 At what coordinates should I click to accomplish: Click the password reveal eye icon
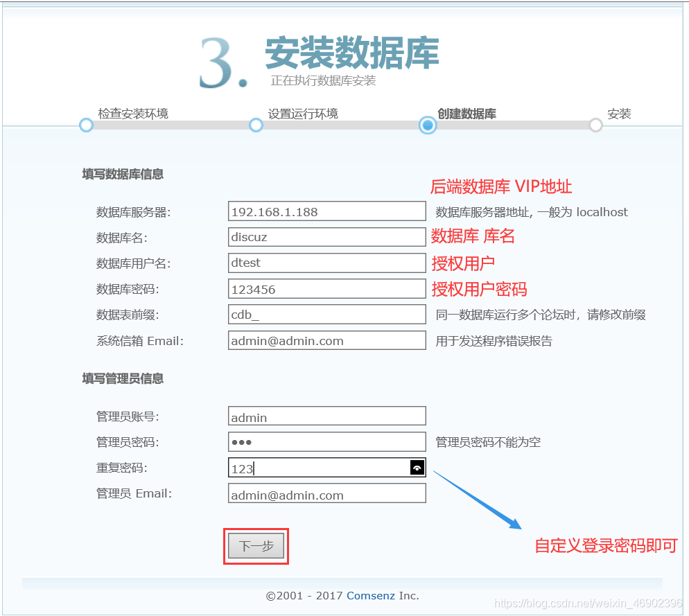pos(417,468)
